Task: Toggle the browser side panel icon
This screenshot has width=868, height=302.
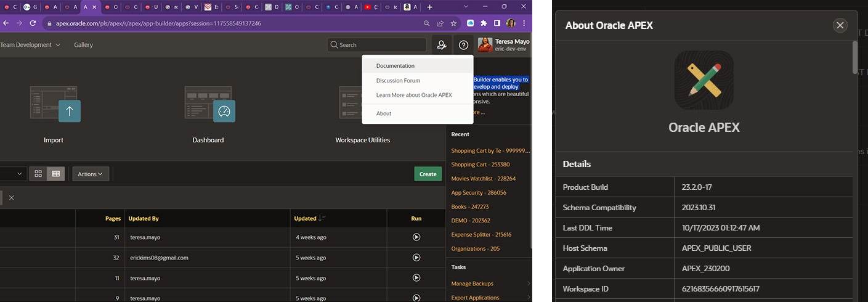Action: click(497, 23)
